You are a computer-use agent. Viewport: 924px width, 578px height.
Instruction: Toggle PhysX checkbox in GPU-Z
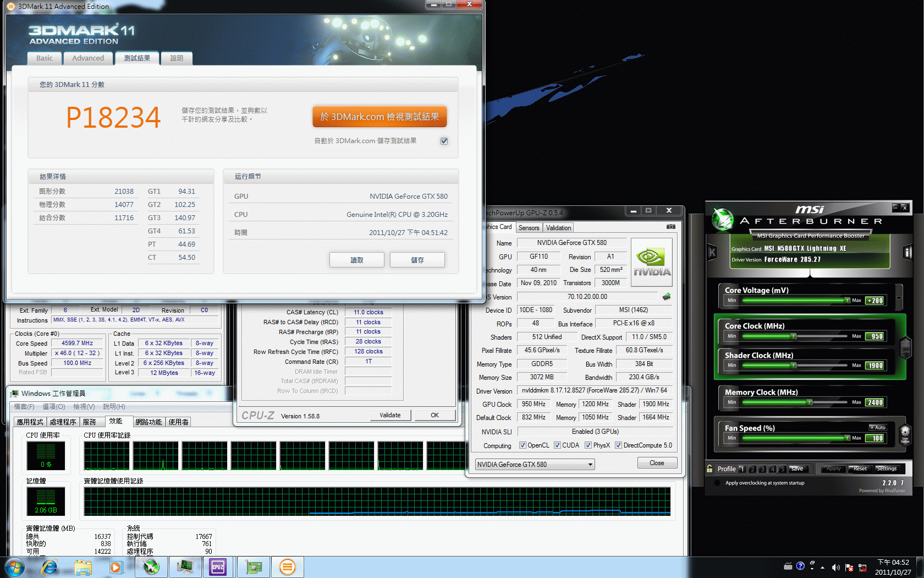[x=588, y=445]
